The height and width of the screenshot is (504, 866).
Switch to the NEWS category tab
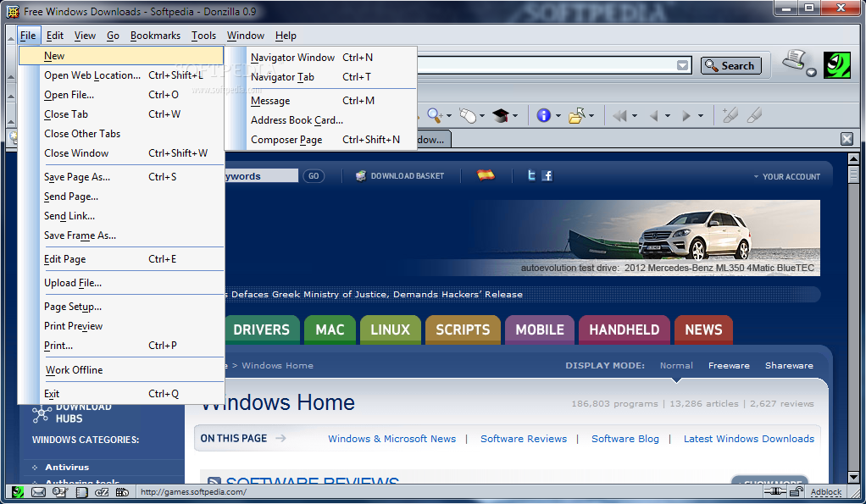coord(703,330)
